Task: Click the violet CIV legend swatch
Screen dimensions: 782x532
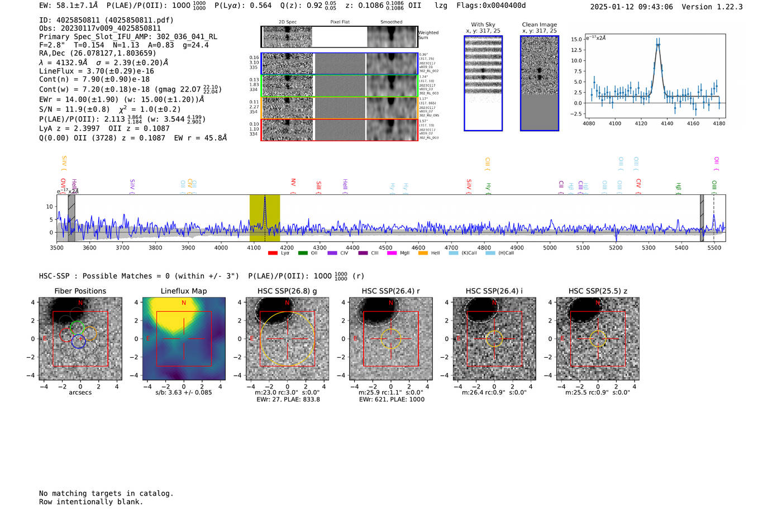Action: coord(332,253)
